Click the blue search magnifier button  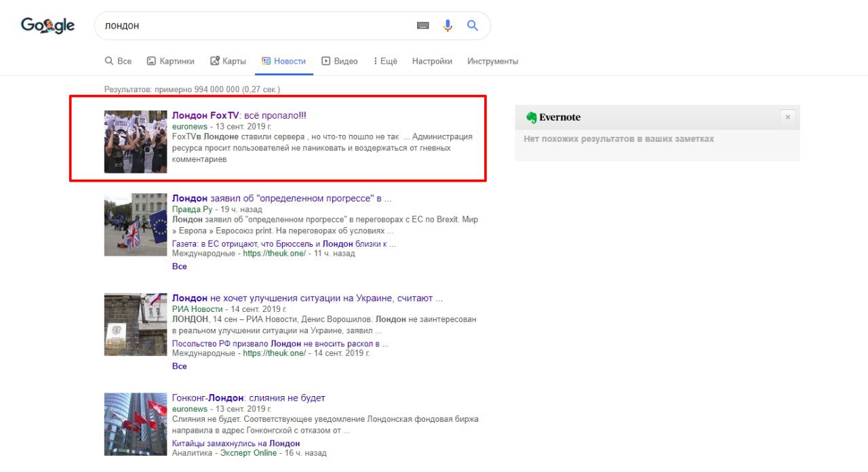pos(473,26)
